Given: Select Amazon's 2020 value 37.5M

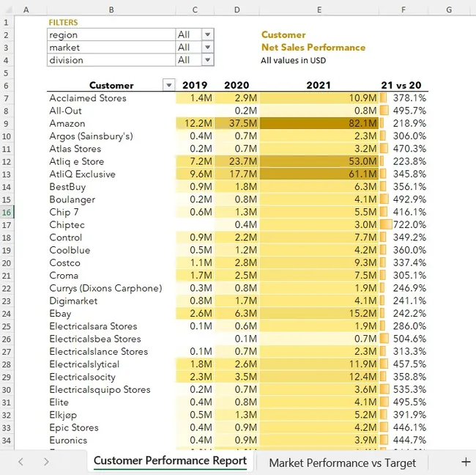Looking at the screenshot, I should pyautogui.click(x=237, y=123).
